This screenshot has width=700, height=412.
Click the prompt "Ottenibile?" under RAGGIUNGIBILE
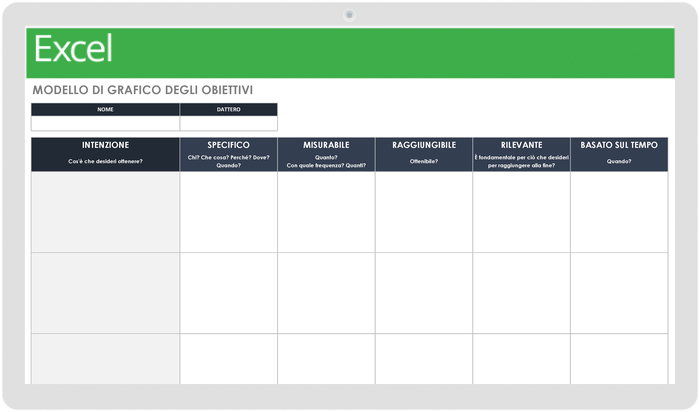point(424,162)
